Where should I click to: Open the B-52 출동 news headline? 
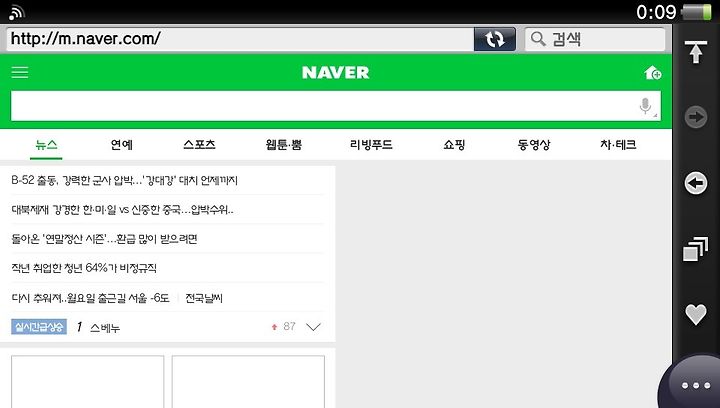click(124, 180)
